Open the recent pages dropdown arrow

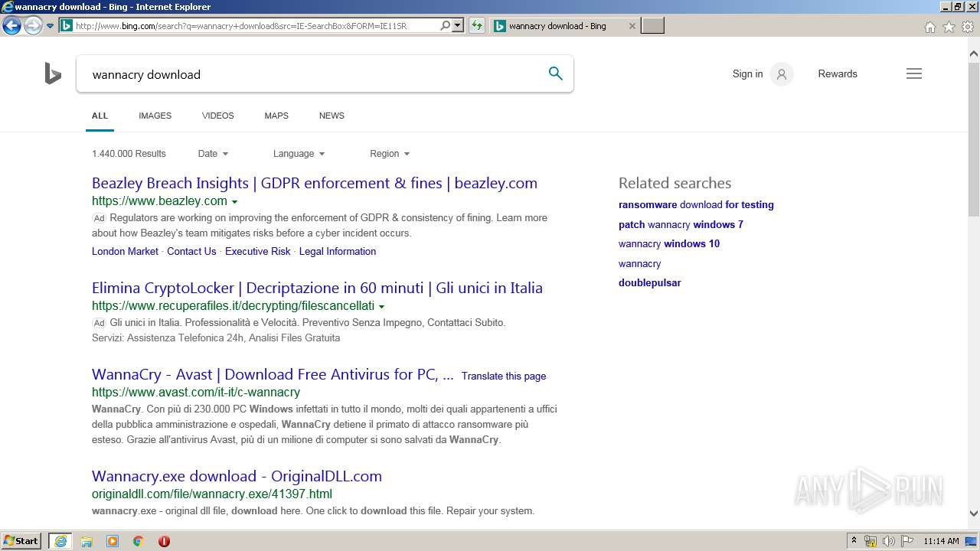click(x=50, y=26)
